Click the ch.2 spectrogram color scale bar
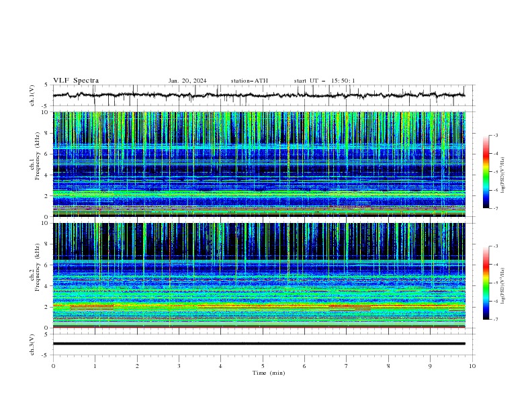Viewport: 532px width, 411px height. (486, 283)
